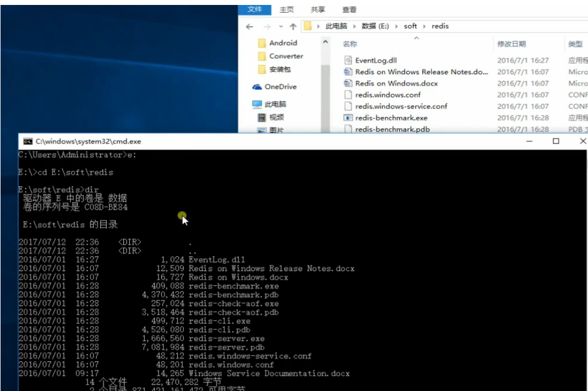Viewport: 588px width, 391px height.
Task: Select OneDrive in navigation pane
Action: (x=280, y=86)
